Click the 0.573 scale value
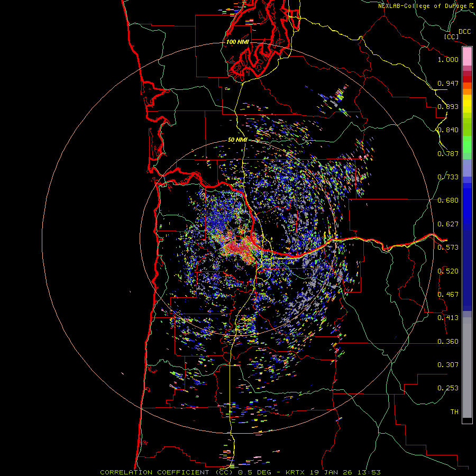 point(448,248)
